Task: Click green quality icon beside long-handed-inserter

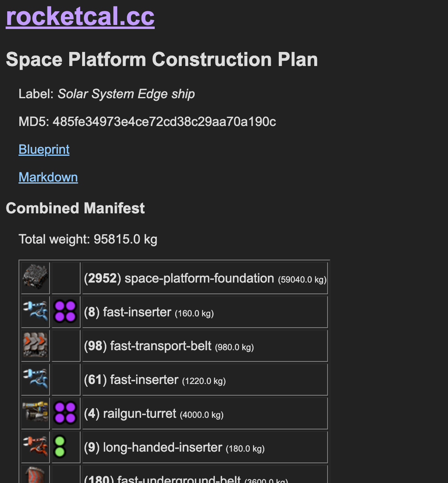Action: tap(60, 447)
